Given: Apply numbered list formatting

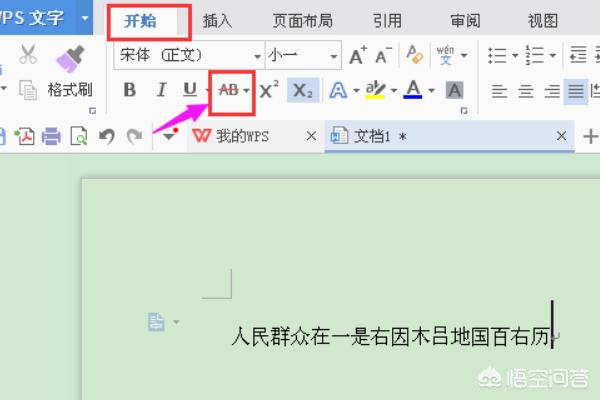Looking at the screenshot, I should coord(535,55).
